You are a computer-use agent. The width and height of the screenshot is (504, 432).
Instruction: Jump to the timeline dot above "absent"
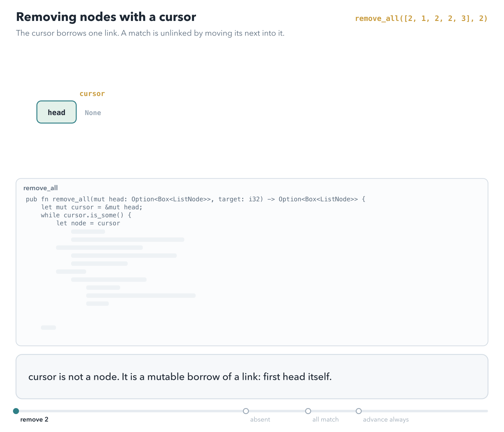pyautogui.click(x=246, y=411)
